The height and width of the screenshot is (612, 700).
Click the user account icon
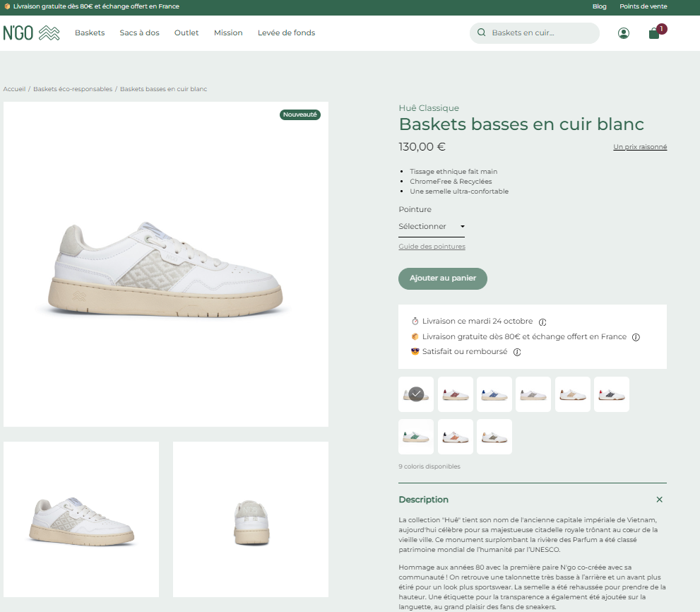tap(623, 33)
